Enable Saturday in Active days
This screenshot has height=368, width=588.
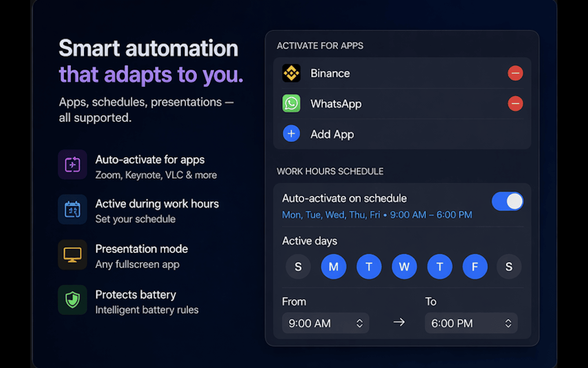(509, 267)
